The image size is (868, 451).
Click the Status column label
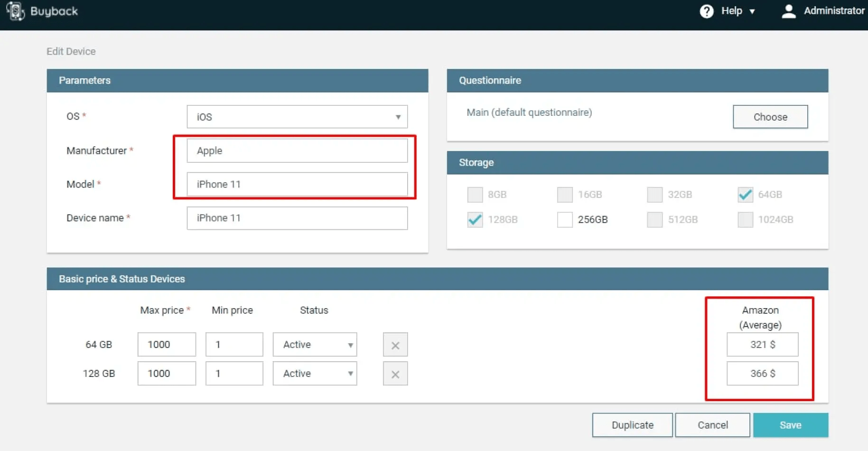pos(314,310)
